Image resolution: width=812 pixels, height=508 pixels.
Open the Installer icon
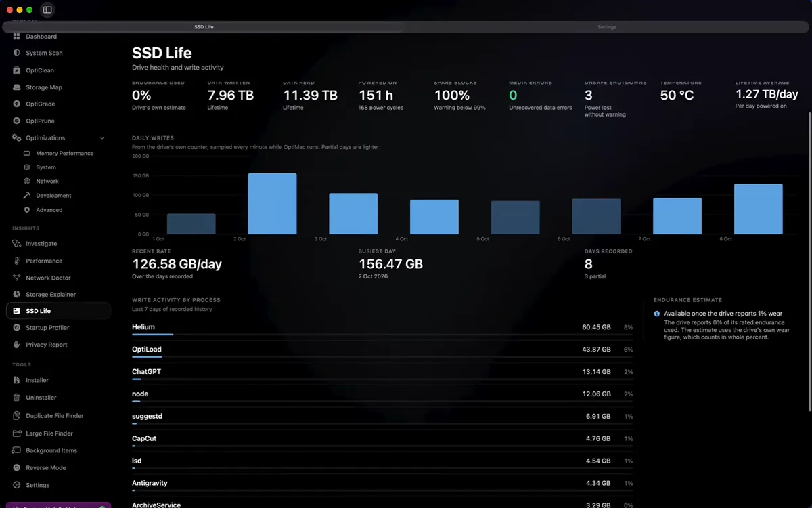(x=17, y=381)
